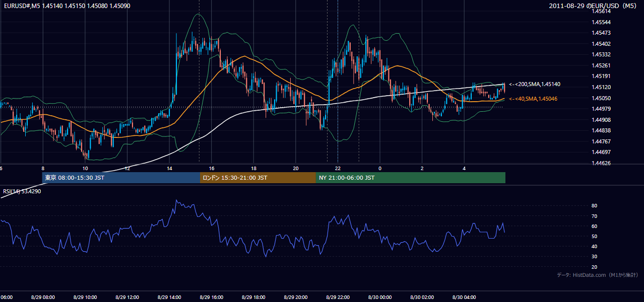Click RSI scale level 50

(x=595, y=236)
